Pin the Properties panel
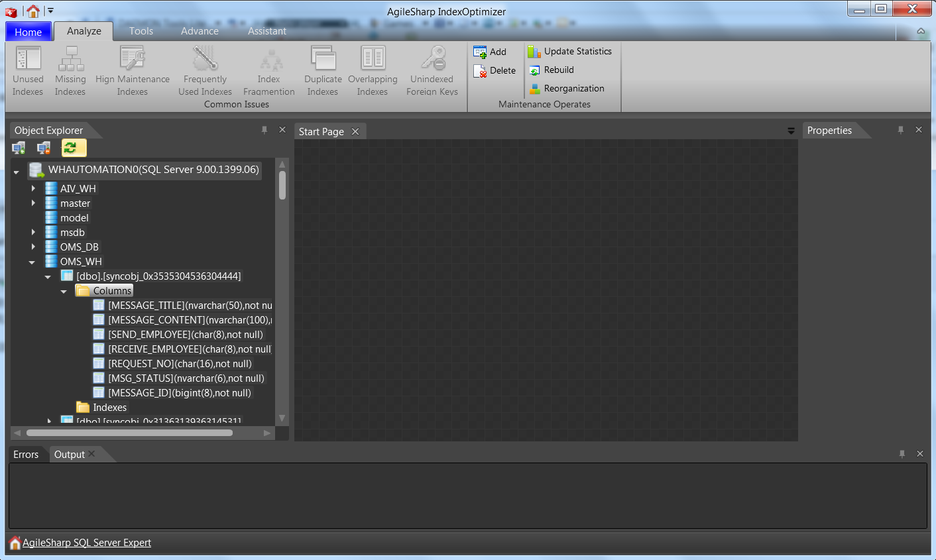Screen dimensions: 936x560 (901, 130)
